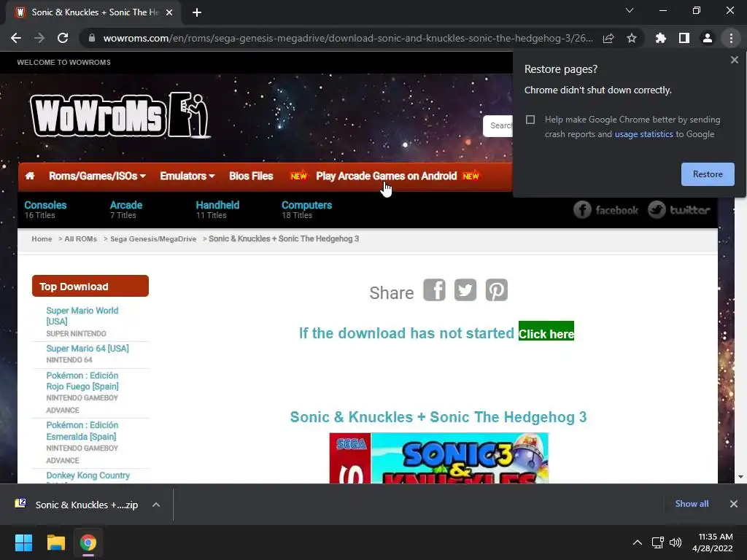
Task: Share on Facebook using share icon
Action: (434, 290)
